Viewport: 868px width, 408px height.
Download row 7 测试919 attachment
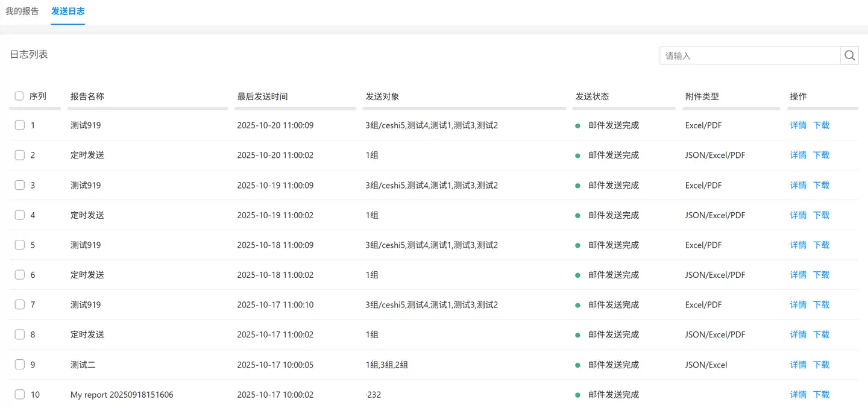coord(821,305)
